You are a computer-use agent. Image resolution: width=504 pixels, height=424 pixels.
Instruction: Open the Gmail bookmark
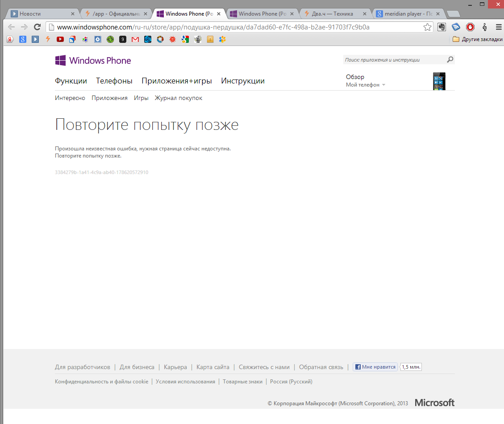coord(135,40)
